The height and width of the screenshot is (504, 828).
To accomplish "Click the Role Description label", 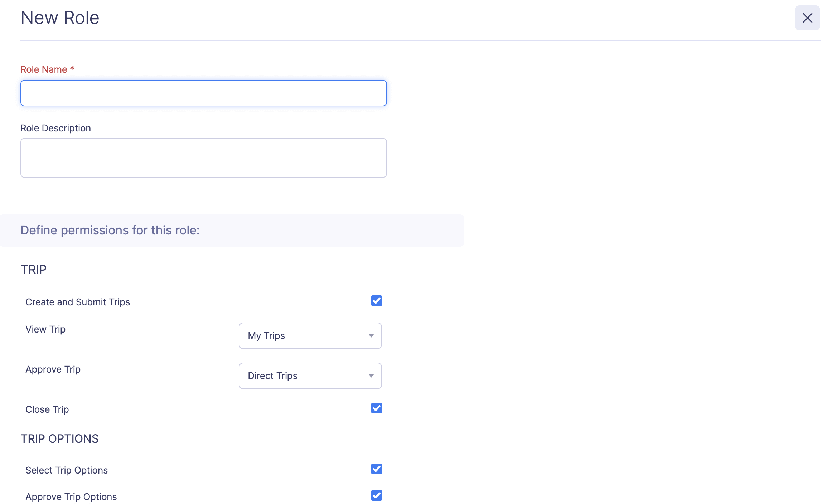I will tap(55, 128).
